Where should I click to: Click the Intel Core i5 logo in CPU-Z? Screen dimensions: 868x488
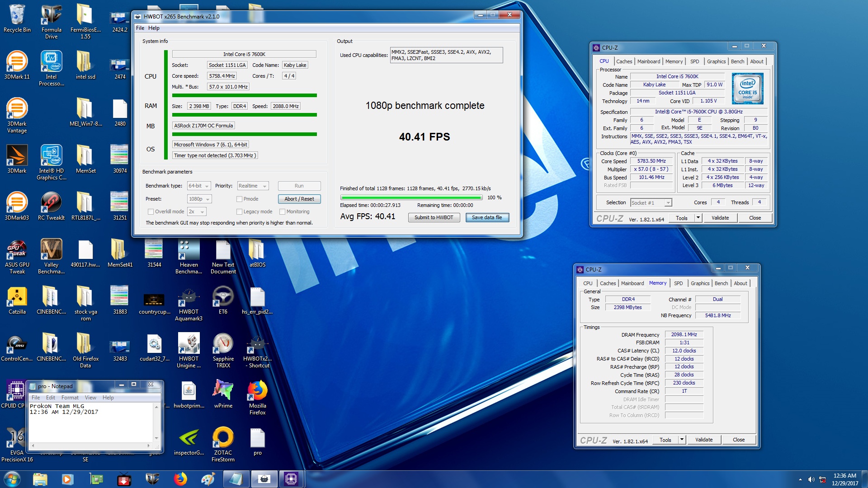[747, 89]
